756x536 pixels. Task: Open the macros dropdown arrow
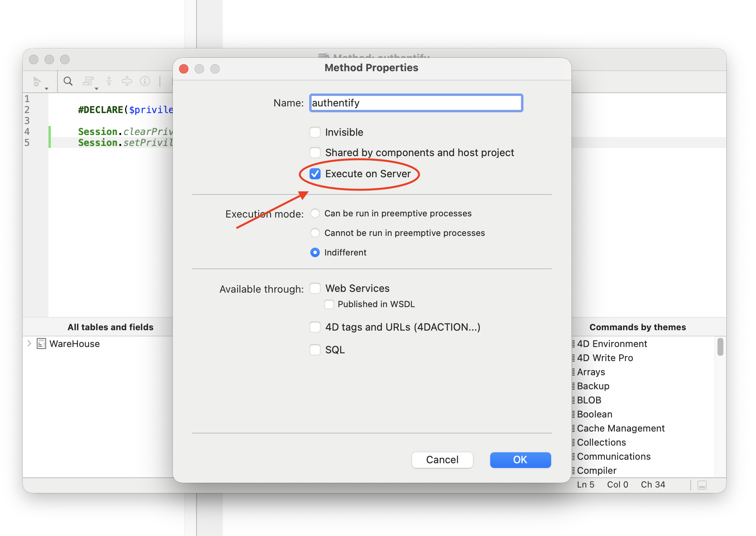click(x=97, y=89)
